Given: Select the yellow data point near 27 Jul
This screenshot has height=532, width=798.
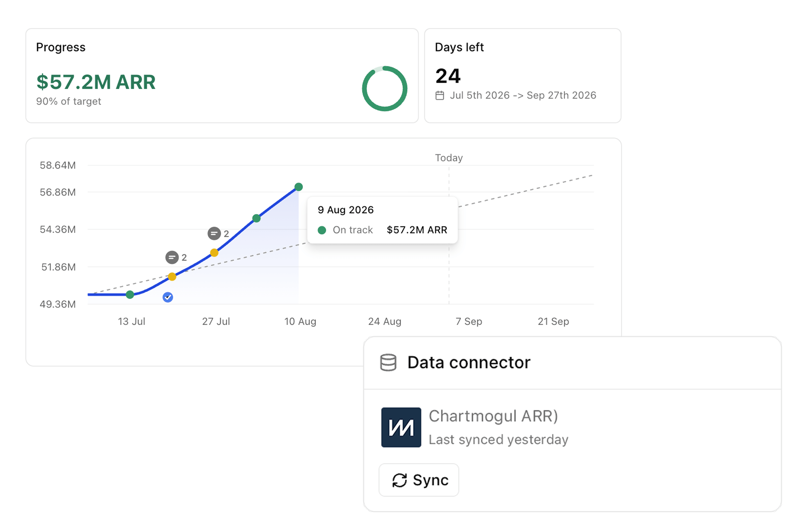Looking at the screenshot, I should tap(214, 253).
